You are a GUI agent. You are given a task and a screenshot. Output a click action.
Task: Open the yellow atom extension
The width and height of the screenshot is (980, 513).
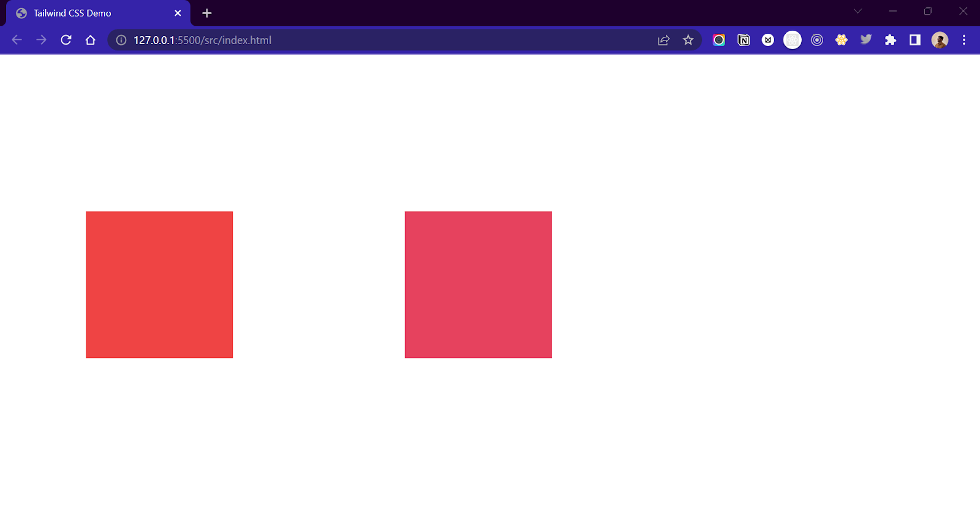pyautogui.click(x=842, y=40)
